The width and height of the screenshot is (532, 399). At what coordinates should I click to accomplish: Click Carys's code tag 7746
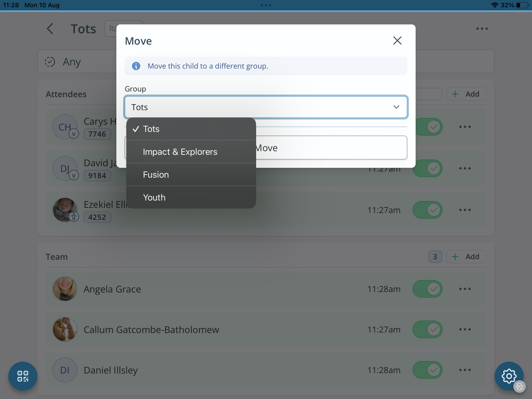pyautogui.click(x=97, y=134)
